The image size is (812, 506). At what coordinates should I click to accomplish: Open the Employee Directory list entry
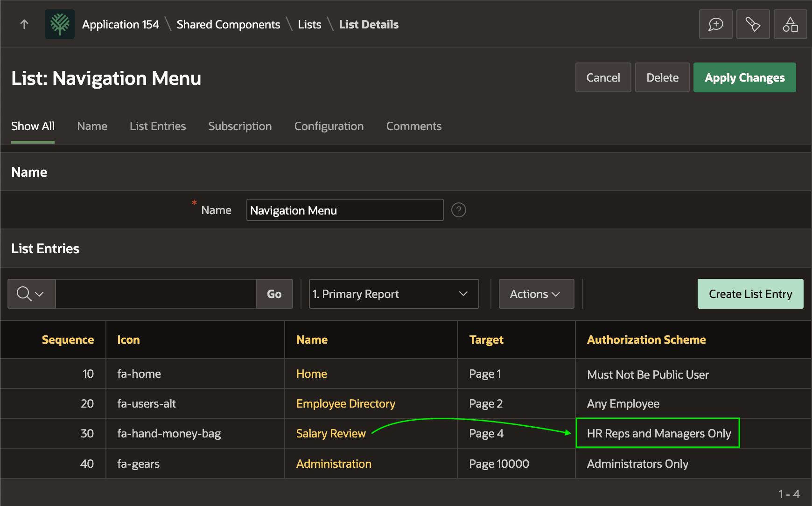pyautogui.click(x=346, y=403)
